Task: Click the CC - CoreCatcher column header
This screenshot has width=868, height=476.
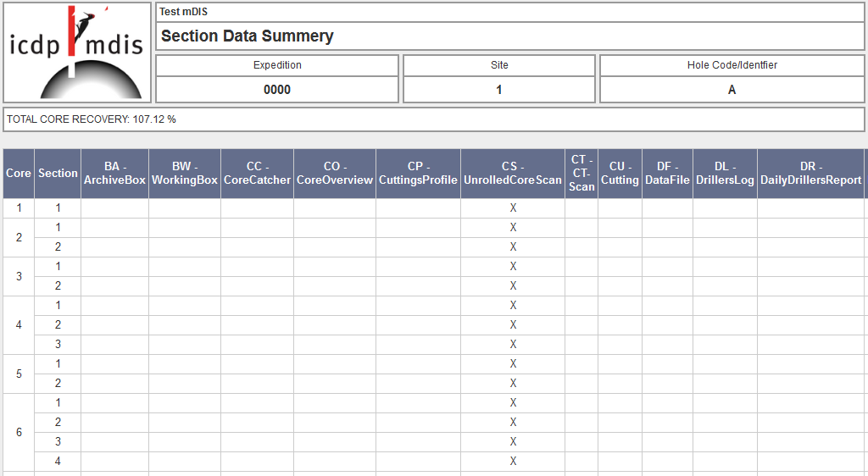Action: (258, 174)
